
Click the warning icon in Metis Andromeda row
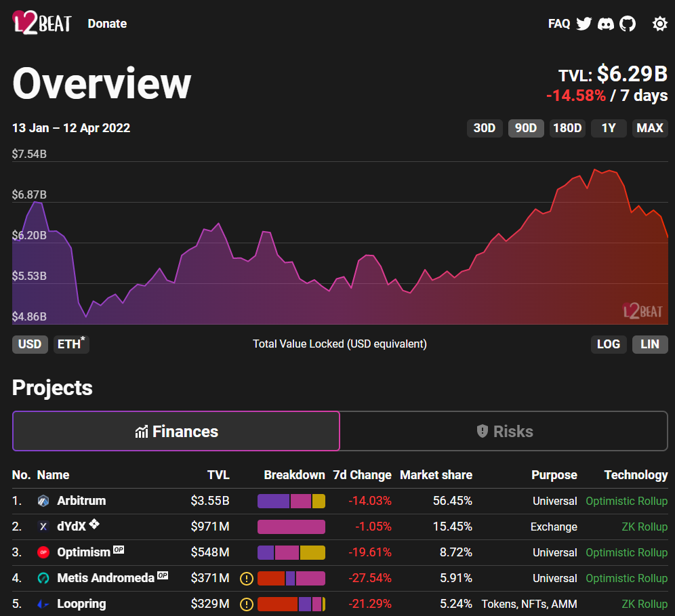(246, 579)
